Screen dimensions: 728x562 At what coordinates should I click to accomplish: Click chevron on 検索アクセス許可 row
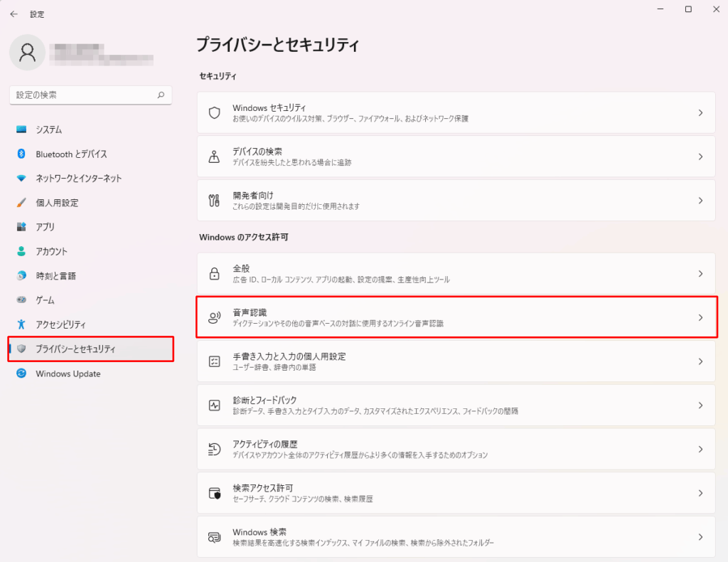coord(700,493)
